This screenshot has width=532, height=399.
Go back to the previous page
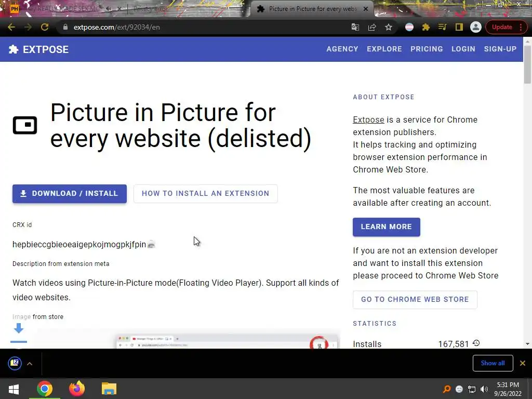coord(11,27)
